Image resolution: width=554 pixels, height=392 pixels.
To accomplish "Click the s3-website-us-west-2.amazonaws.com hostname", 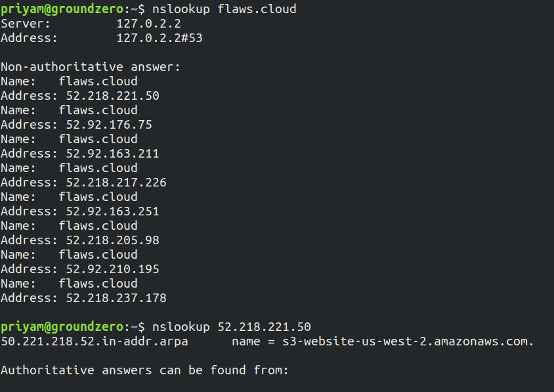I will pos(408,341).
